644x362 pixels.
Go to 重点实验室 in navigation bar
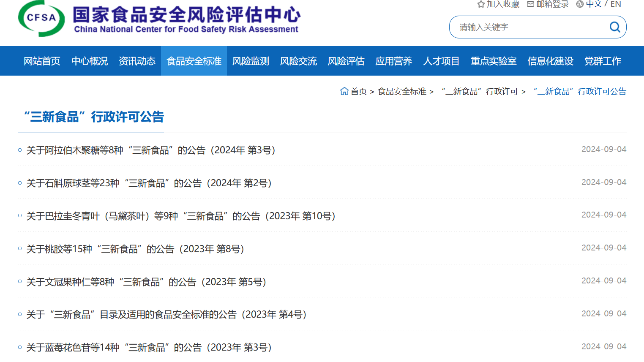point(493,61)
